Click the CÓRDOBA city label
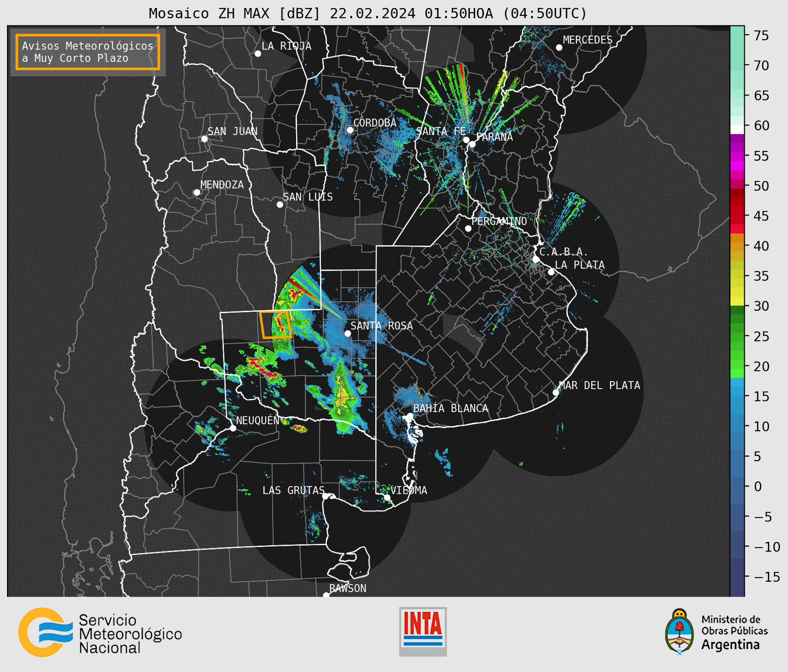This screenshot has height=672, width=788. (x=375, y=122)
